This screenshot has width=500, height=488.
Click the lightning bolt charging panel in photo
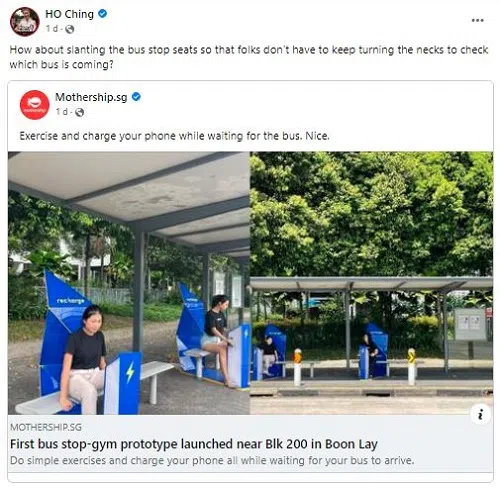tap(123, 382)
